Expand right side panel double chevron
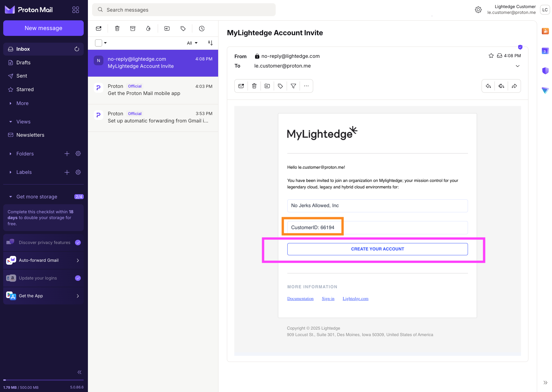The image size is (552, 392). point(545,383)
